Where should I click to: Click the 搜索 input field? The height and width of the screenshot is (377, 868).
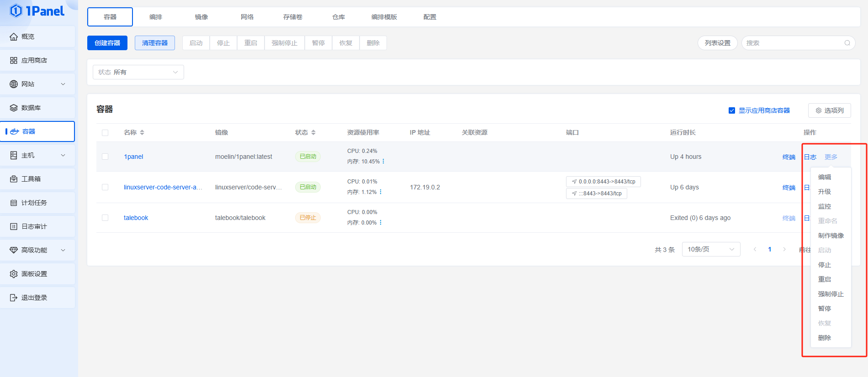coord(799,43)
